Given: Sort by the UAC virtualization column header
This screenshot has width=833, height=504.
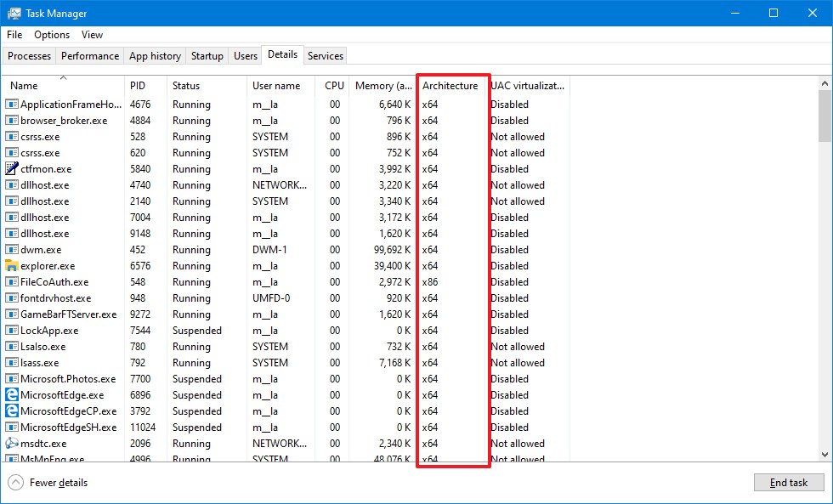Looking at the screenshot, I should tap(528, 86).
